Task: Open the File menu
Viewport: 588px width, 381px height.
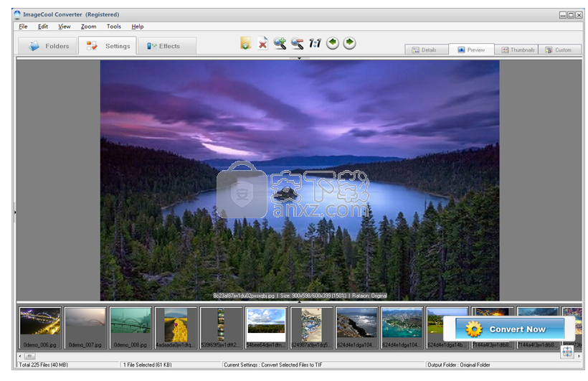Action: 23,27
